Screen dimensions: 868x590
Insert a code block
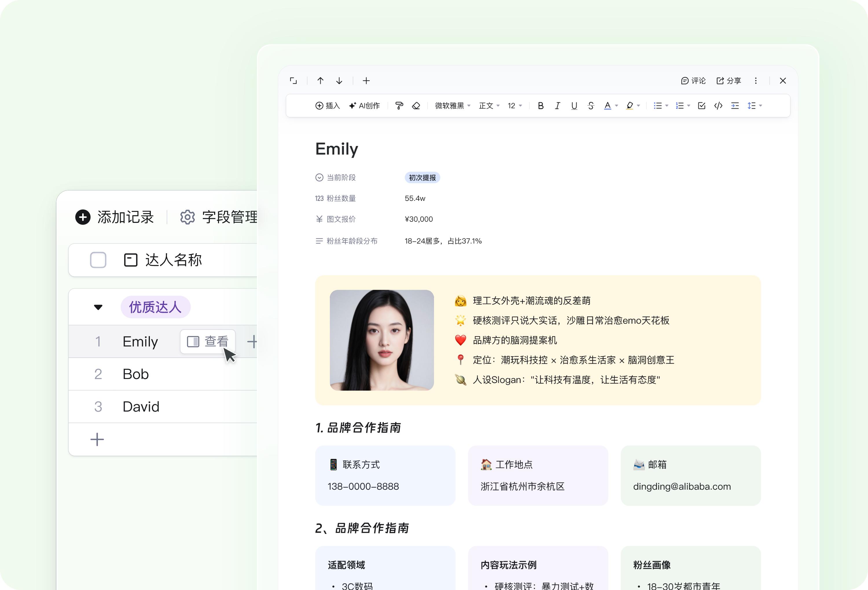718,106
